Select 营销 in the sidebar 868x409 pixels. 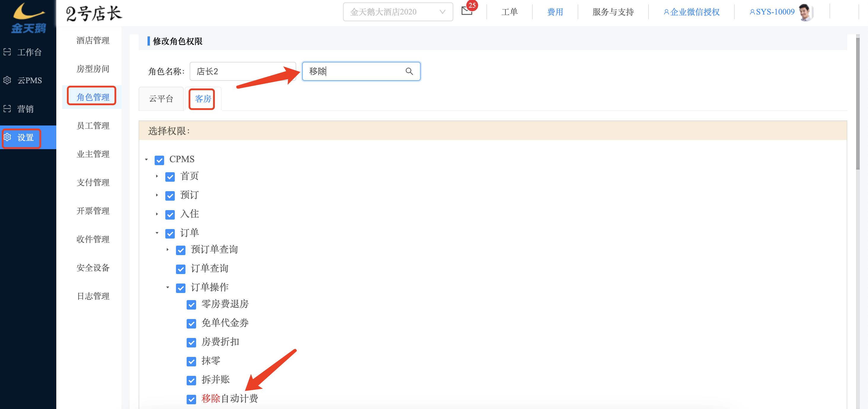click(28, 109)
